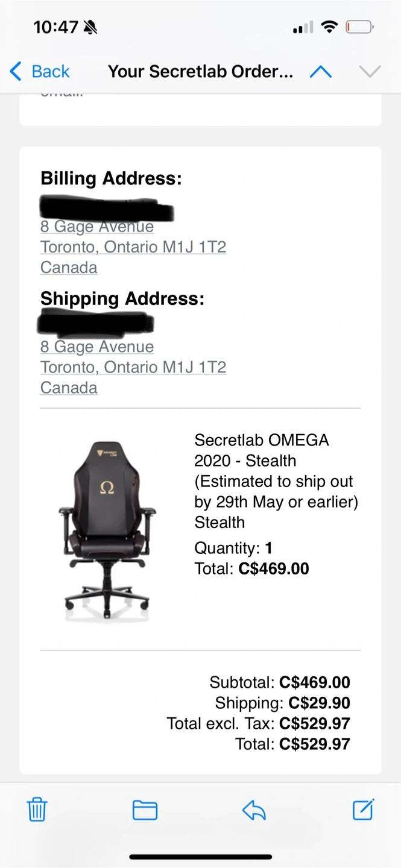This screenshot has height=868, width=401.
Task: Tap the cellular signal bars icon
Action: (303, 28)
